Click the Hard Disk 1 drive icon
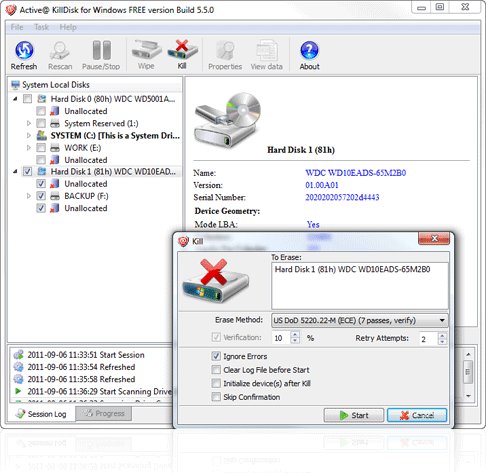The width and height of the screenshot is (486, 473). [x=42, y=172]
